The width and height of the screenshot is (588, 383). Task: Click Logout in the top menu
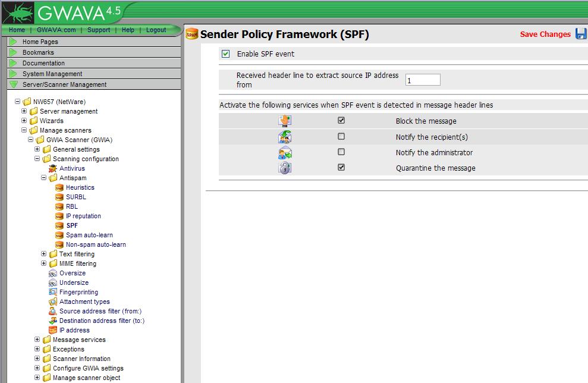click(156, 30)
